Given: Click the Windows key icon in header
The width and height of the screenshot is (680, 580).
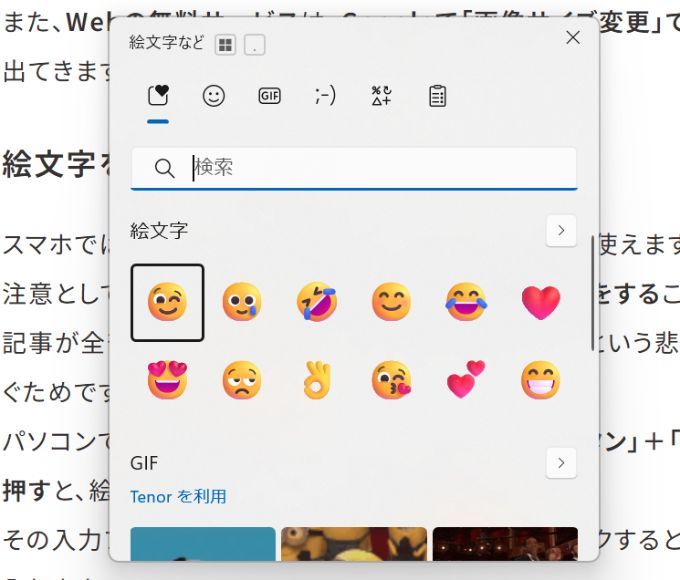Looking at the screenshot, I should [x=226, y=44].
